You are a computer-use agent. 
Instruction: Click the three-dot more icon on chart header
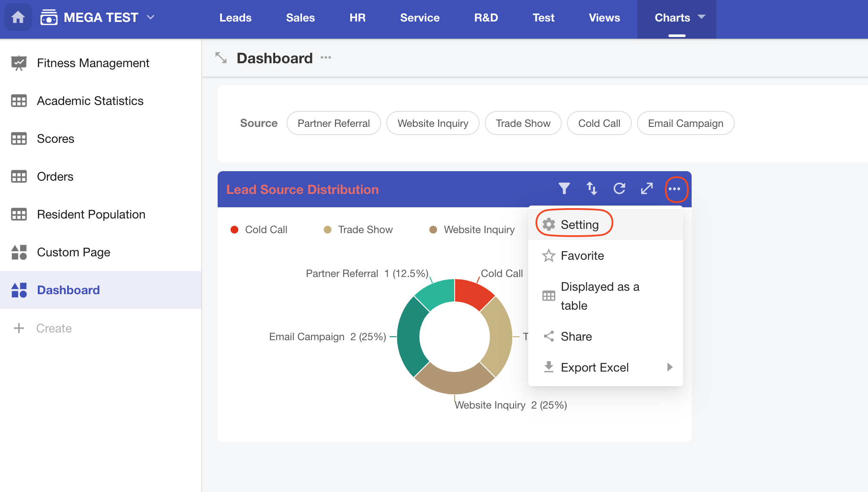[674, 189]
